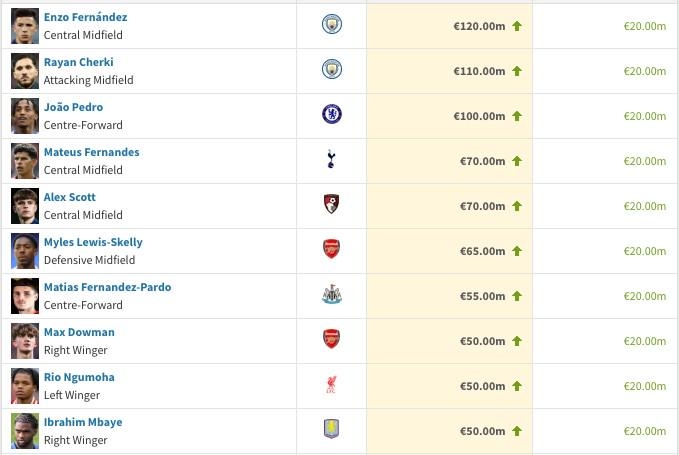
Task: Click Max Dowman portrait thumbnail
Action: point(25,341)
